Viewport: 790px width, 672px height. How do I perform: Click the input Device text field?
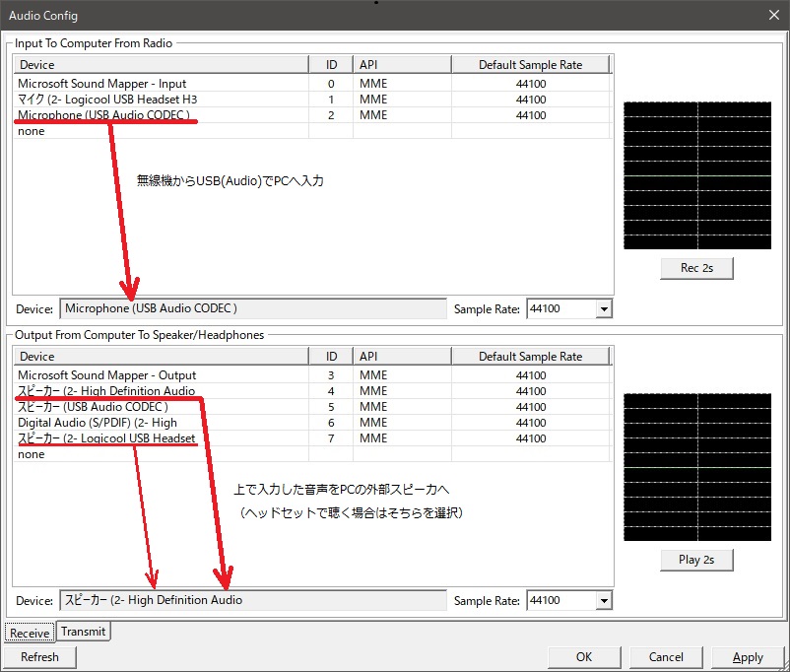point(252,309)
